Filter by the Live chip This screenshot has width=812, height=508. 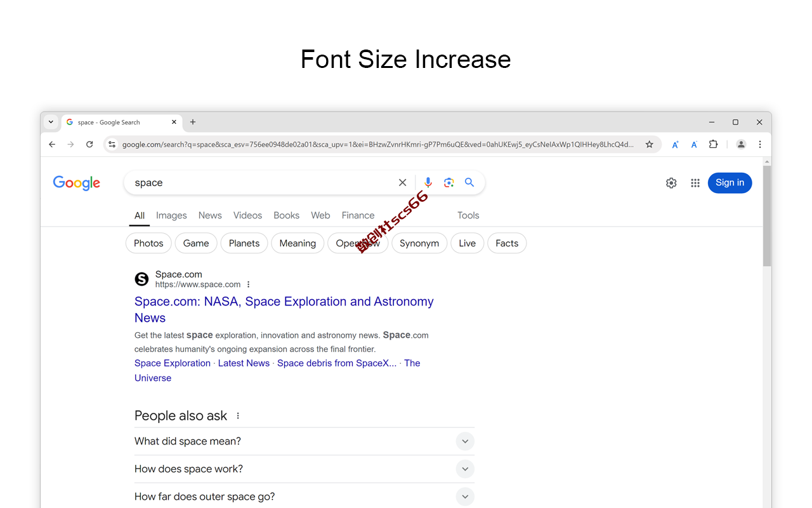468,243
